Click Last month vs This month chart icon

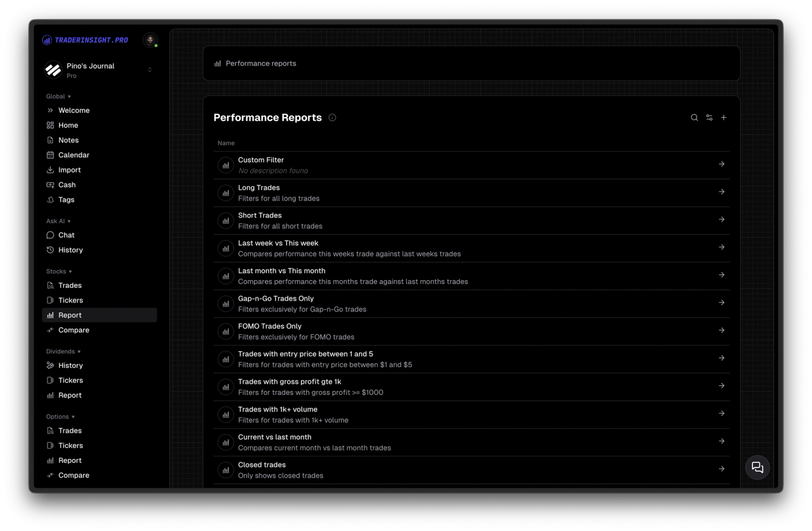pyautogui.click(x=226, y=276)
